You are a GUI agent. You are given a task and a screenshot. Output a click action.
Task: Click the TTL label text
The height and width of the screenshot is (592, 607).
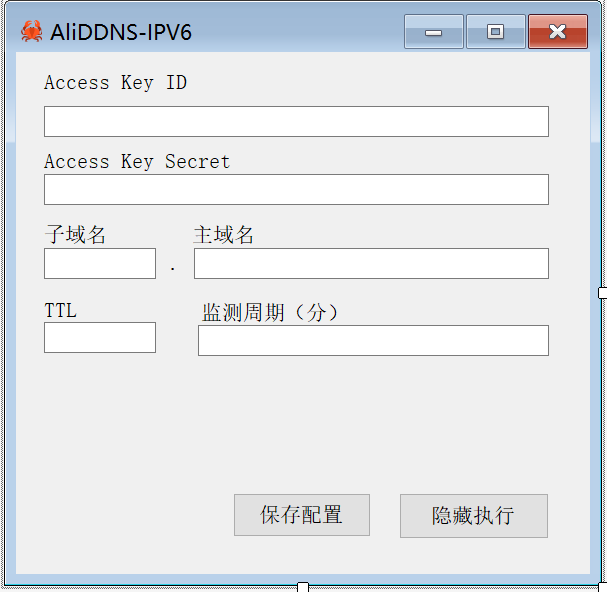click(x=60, y=311)
